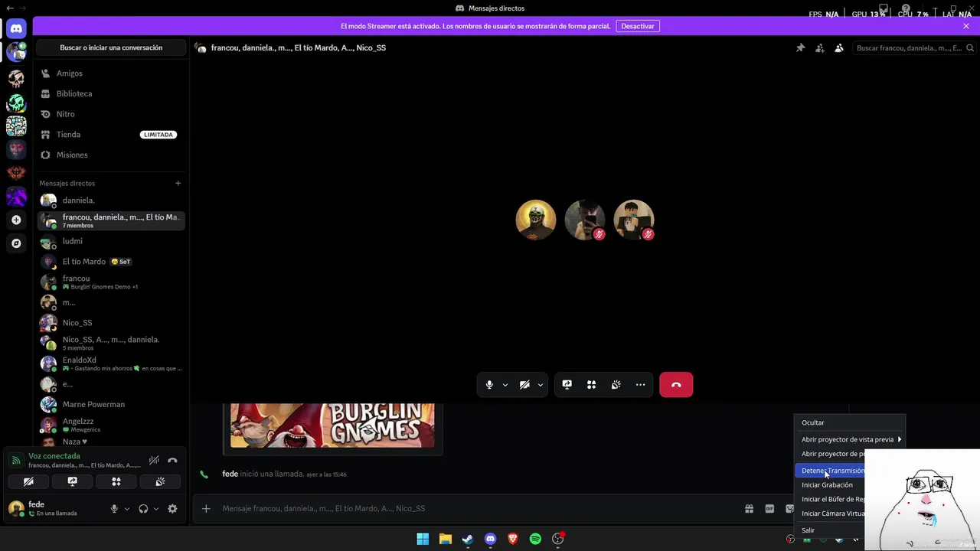Open the danniela. direct message

(111, 201)
